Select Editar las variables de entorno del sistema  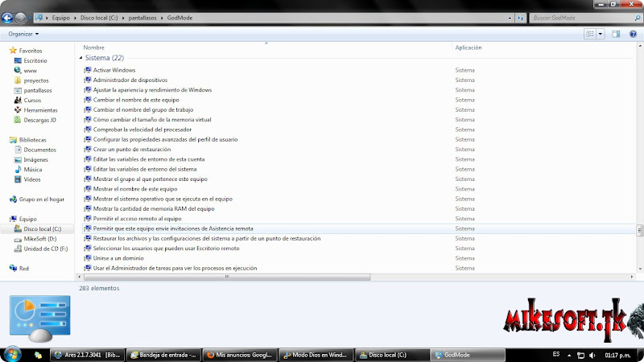coord(145,169)
